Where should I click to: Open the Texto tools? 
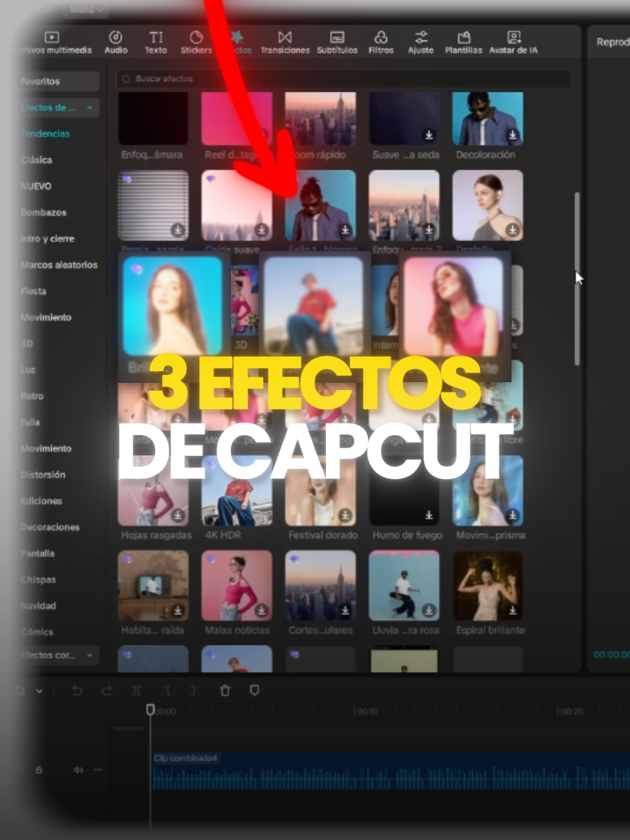click(156, 43)
